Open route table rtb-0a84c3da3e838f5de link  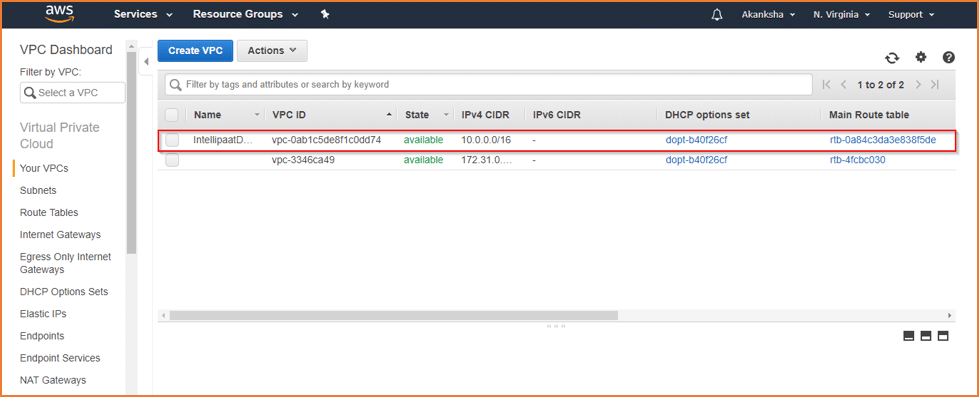pyautogui.click(x=883, y=140)
